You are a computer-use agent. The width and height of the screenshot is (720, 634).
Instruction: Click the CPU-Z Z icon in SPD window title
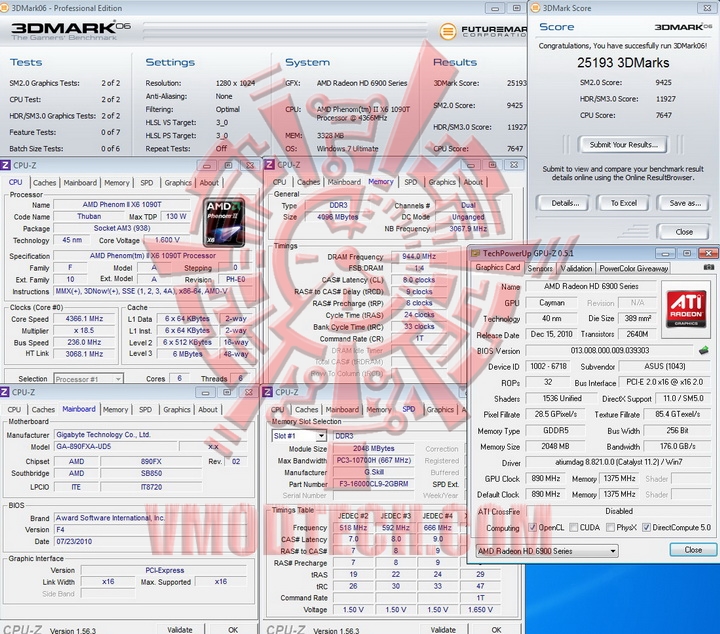[267, 392]
